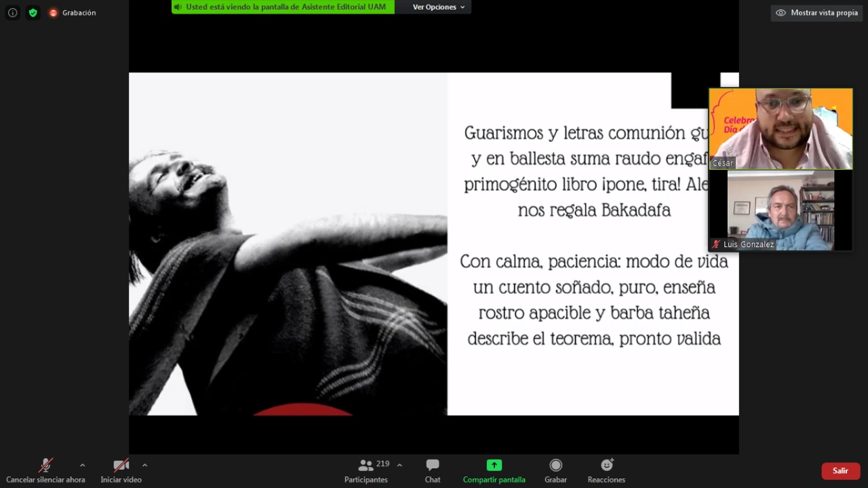Start camera with Iniciar video
This screenshot has width=868, height=488.
[121, 470]
